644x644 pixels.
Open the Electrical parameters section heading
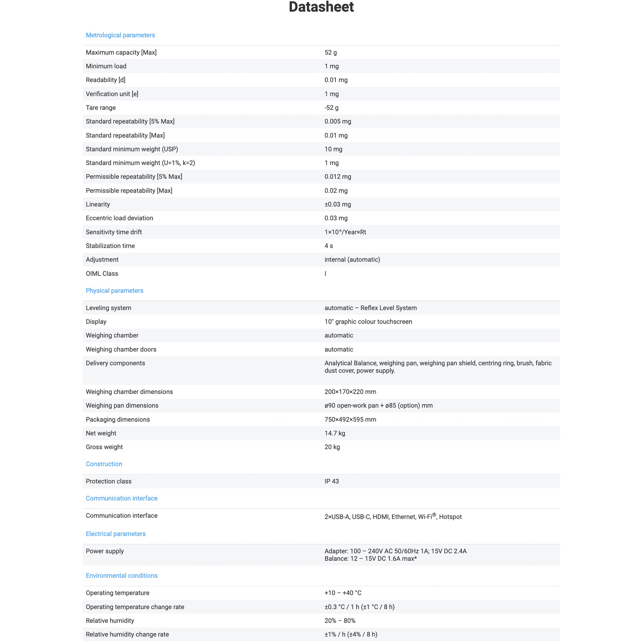coord(115,533)
